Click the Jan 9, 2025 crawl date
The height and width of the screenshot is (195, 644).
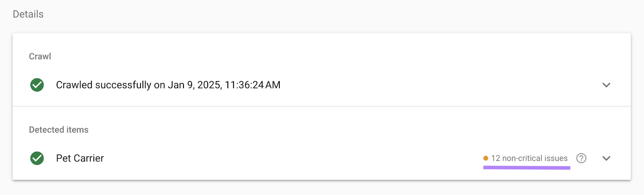pos(194,85)
